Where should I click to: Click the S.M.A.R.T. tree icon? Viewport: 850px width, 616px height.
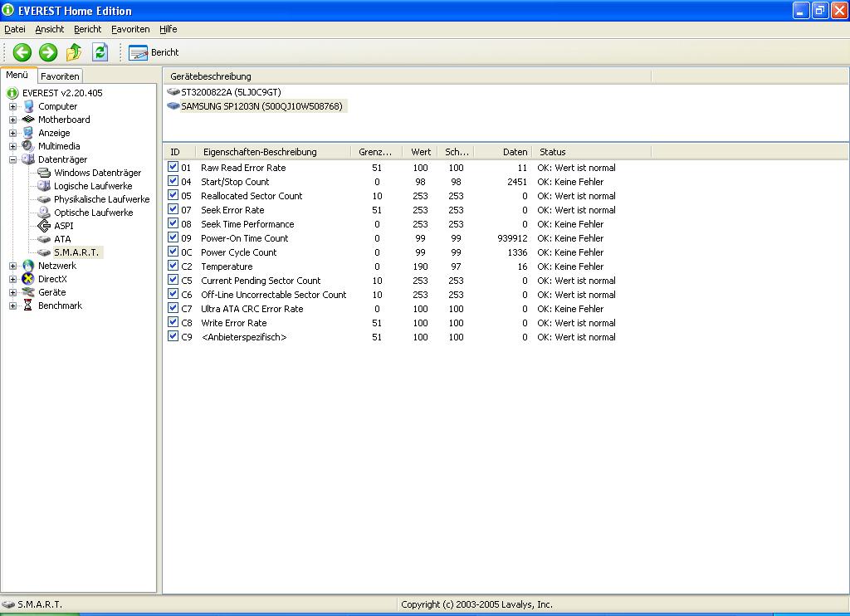click(44, 252)
